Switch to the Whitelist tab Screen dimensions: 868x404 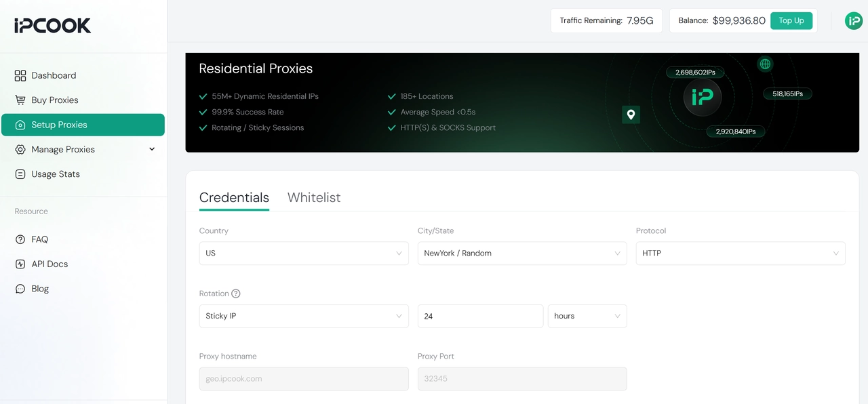pos(314,197)
